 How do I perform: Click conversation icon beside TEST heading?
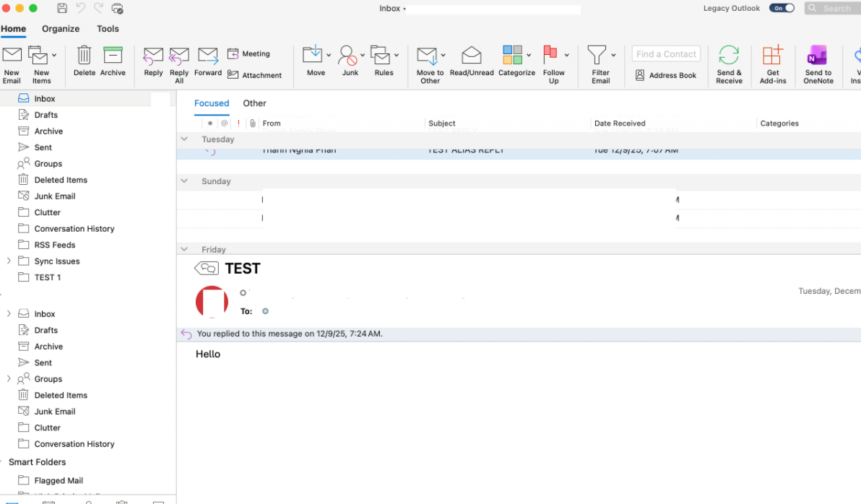tap(207, 269)
